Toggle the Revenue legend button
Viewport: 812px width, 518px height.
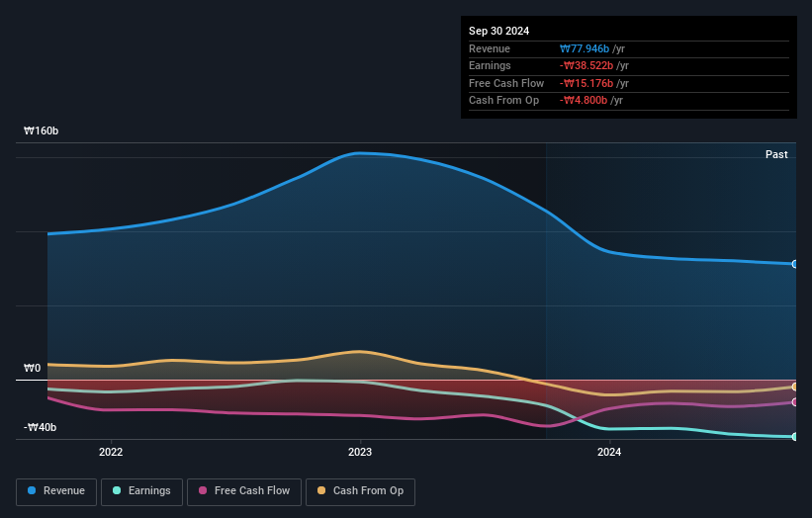point(56,491)
